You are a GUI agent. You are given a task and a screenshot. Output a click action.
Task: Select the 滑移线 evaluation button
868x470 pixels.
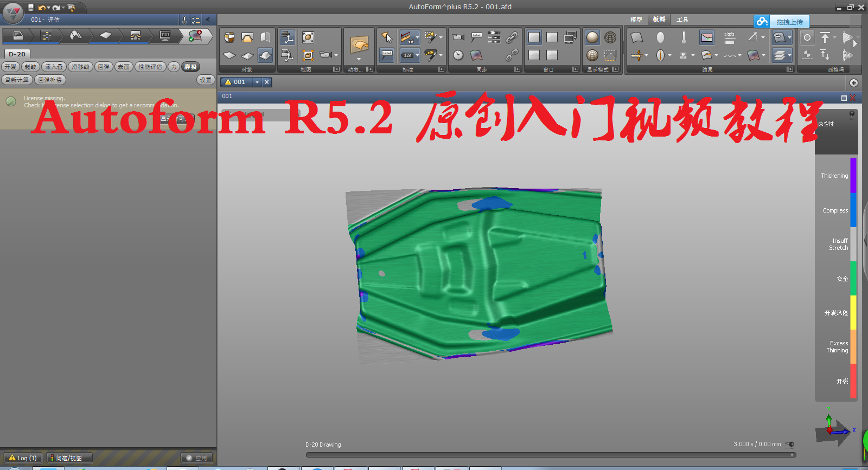(x=80, y=67)
